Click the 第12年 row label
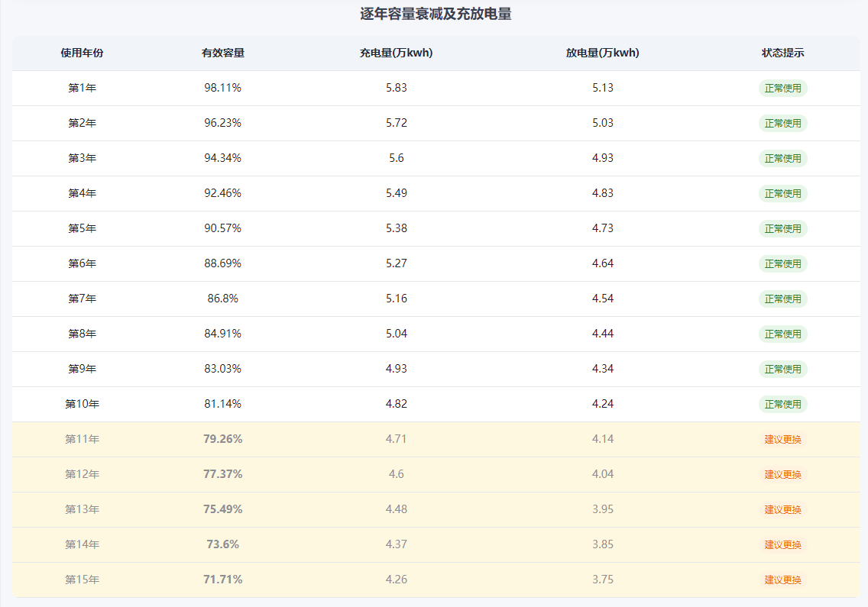 [x=82, y=474]
